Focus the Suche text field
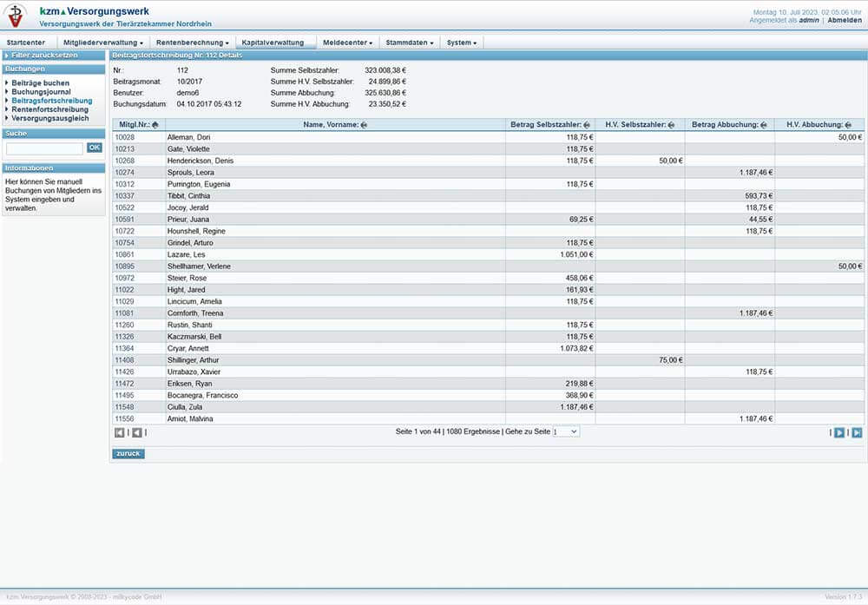Image resolution: width=868 pixels, height=605 pixels. [x=44, y=148]
